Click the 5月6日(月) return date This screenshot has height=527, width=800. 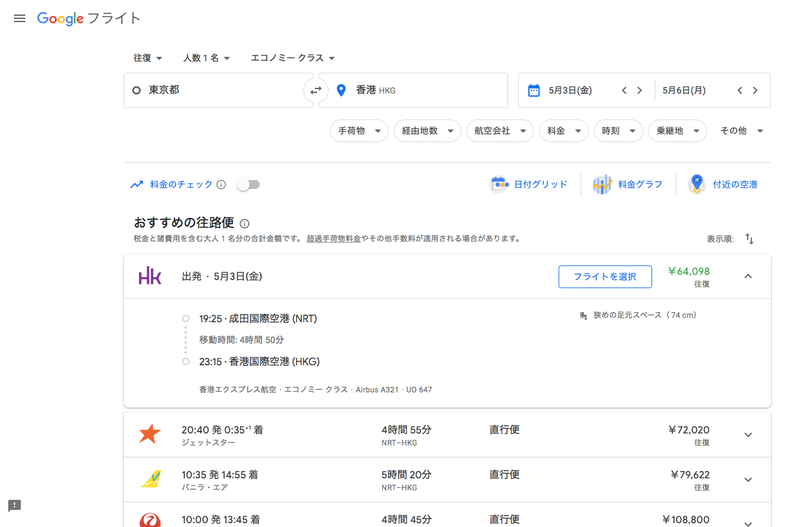(684, 90)
